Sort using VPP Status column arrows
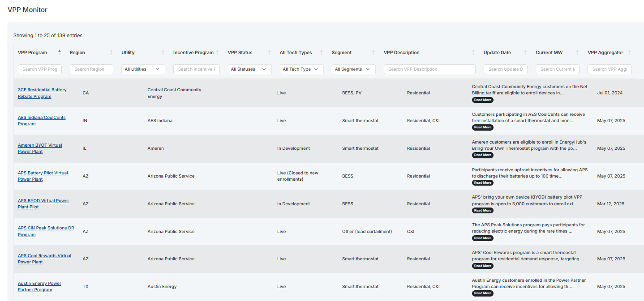Screen dimensions: 644x301 pos(269,52)
